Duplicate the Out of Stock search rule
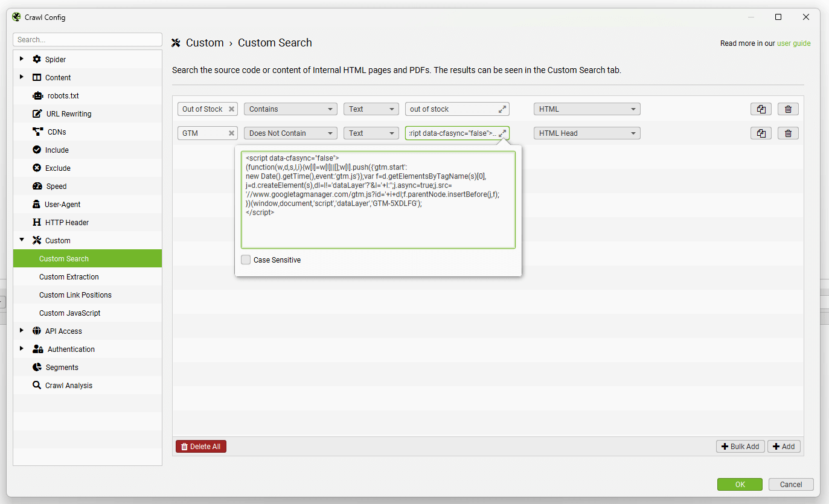Image resolution: width=829 pixels, height=504 pixels. [x=761, y=109]
